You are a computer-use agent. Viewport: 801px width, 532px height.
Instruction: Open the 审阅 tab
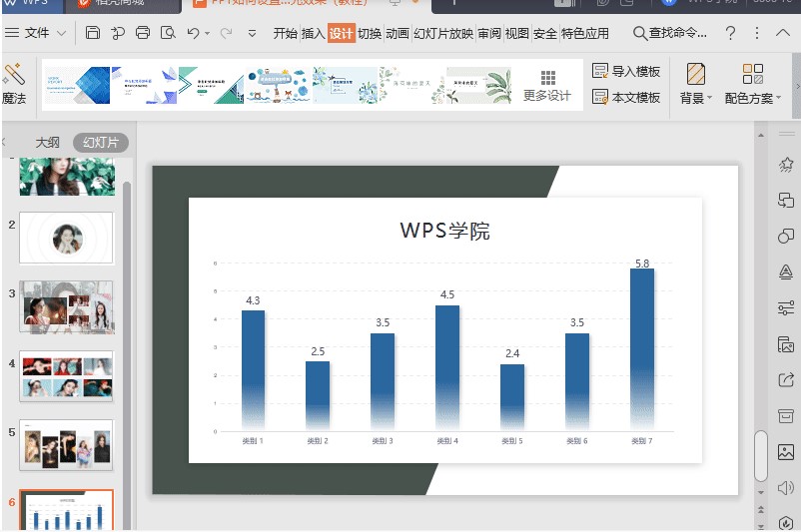pos(489,34)
